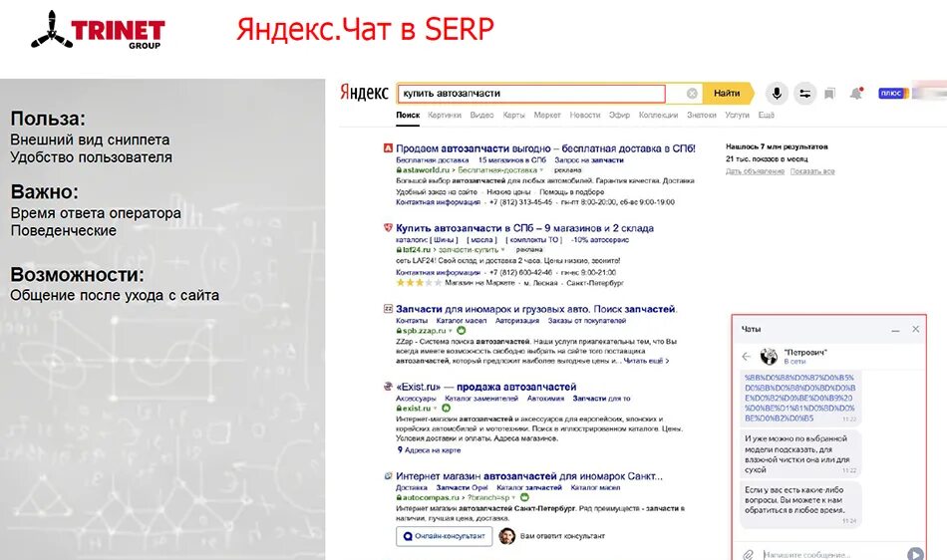Open the Бесплатная доставка sitelink

(x=433, y=159)
